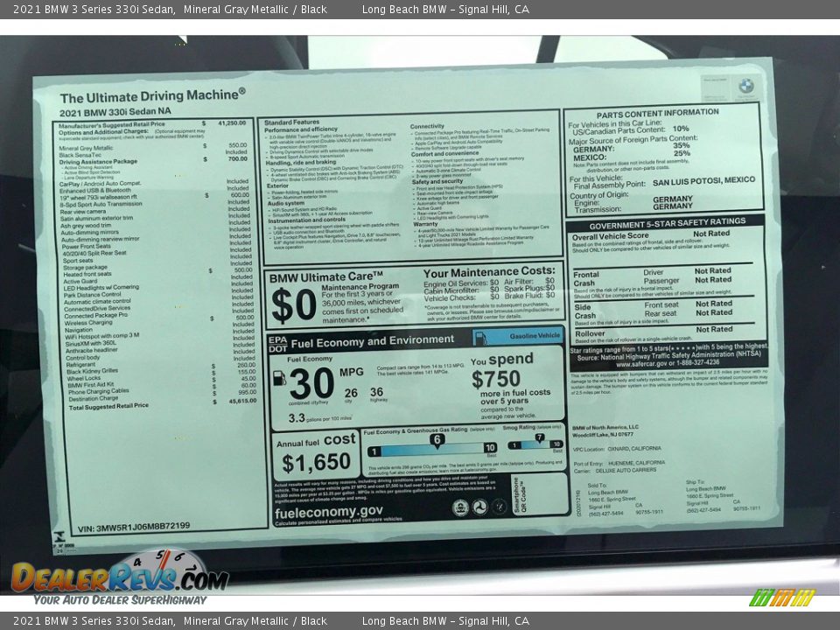Click 'Fuel Economy and Environment' banner title
Viewport: 840px width, 630px height.
coord(373,341)
